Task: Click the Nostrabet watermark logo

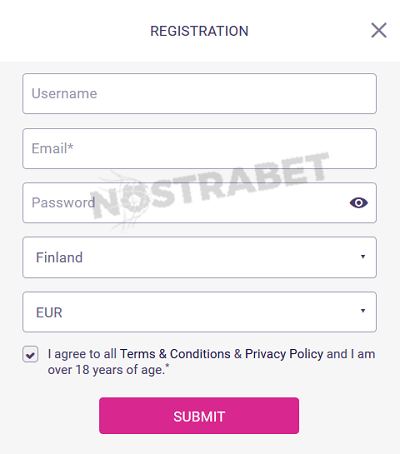Action: (x=210, y=188)
